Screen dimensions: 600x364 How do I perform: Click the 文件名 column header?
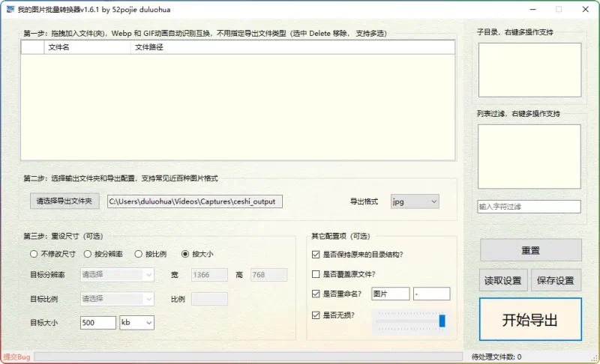click(58, 47)
